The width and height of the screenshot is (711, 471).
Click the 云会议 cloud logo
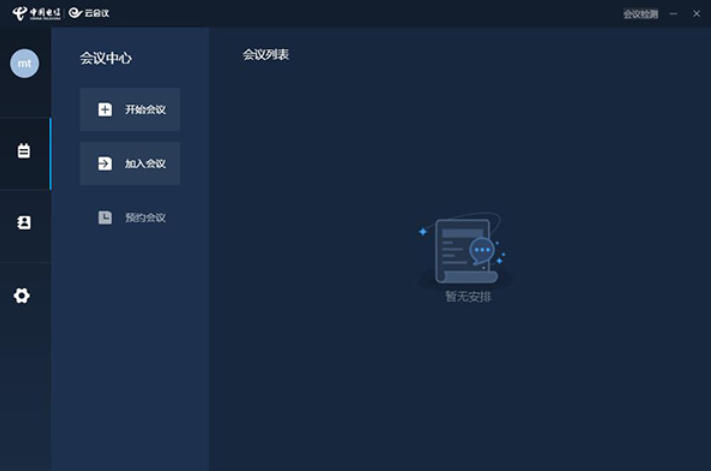tap(89, 13)
